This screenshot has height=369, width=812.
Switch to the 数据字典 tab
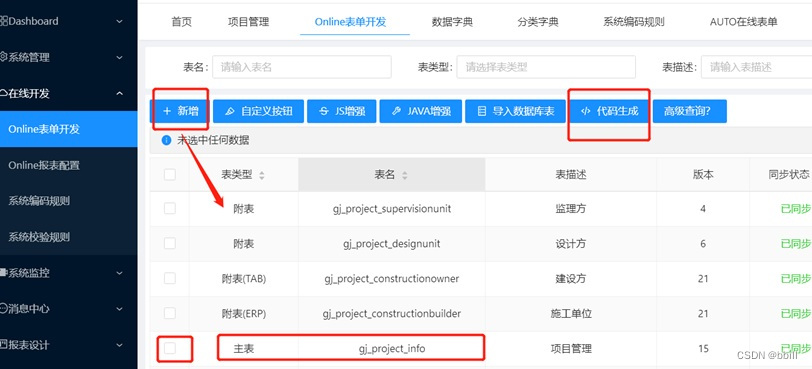[452, 22]
